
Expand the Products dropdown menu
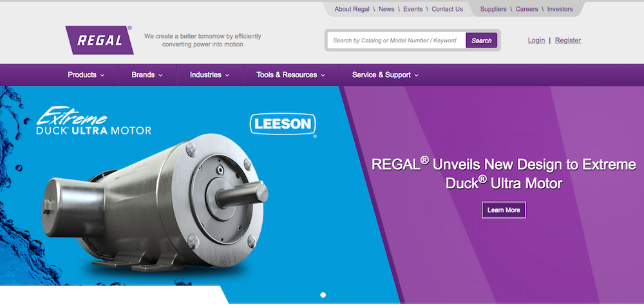pos(86,75)
